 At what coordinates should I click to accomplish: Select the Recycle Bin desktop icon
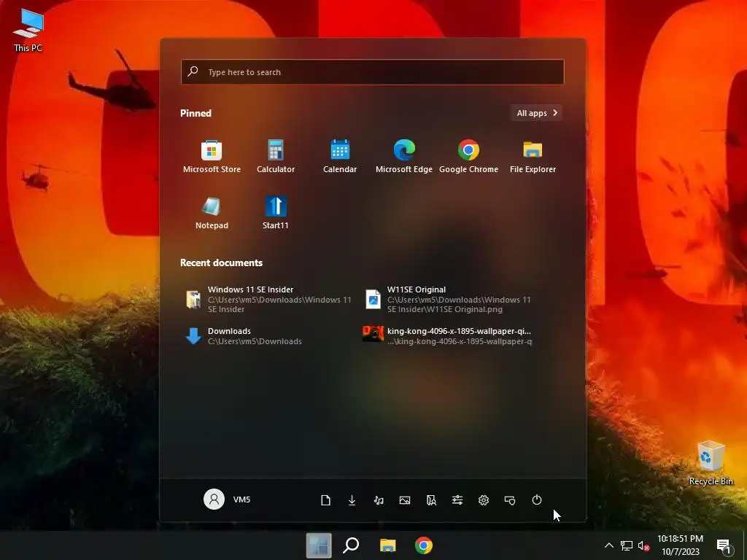click(711, 463)
